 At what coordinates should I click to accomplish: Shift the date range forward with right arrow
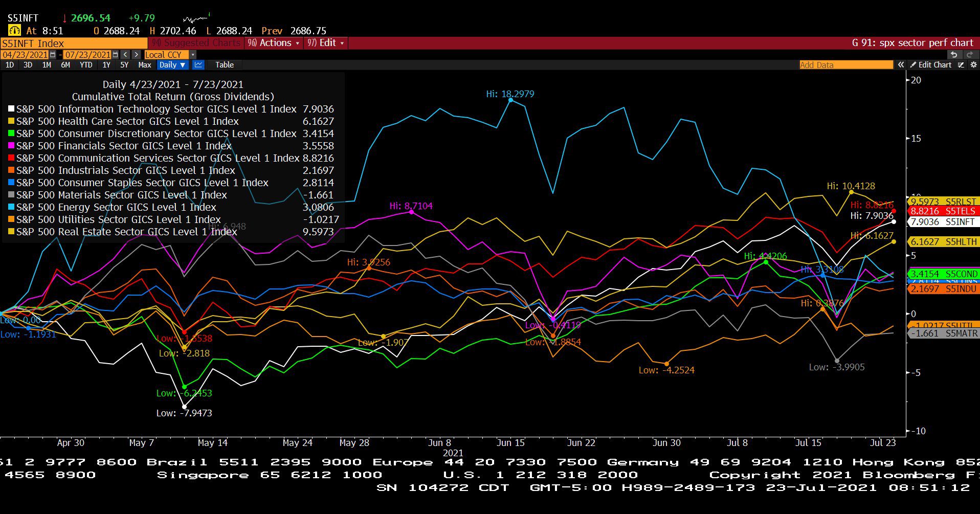point(136,55)
